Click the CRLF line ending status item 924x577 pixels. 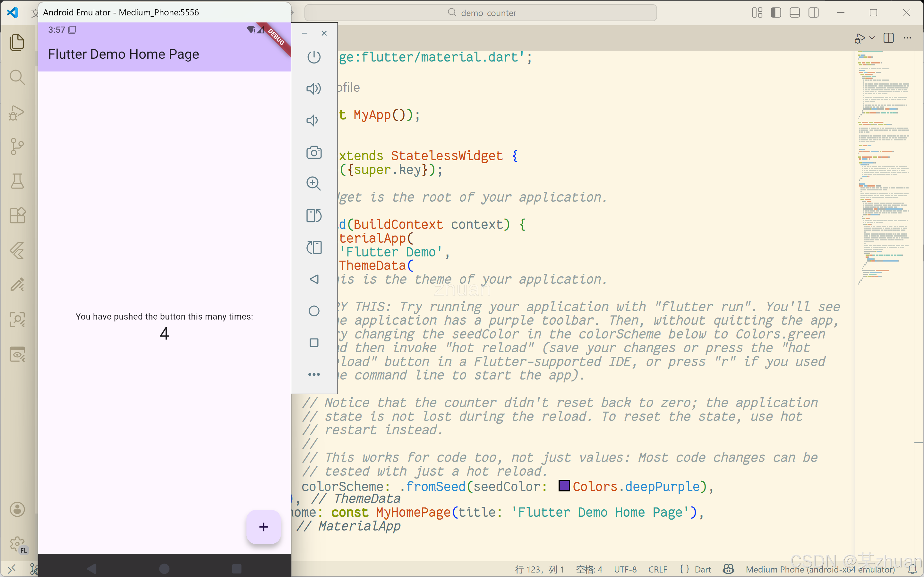pos(657,569)
